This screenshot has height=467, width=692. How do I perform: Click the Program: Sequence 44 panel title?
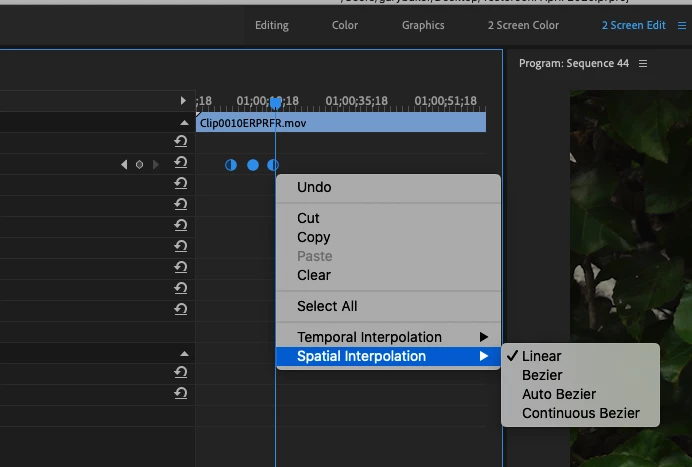[574, 64]
